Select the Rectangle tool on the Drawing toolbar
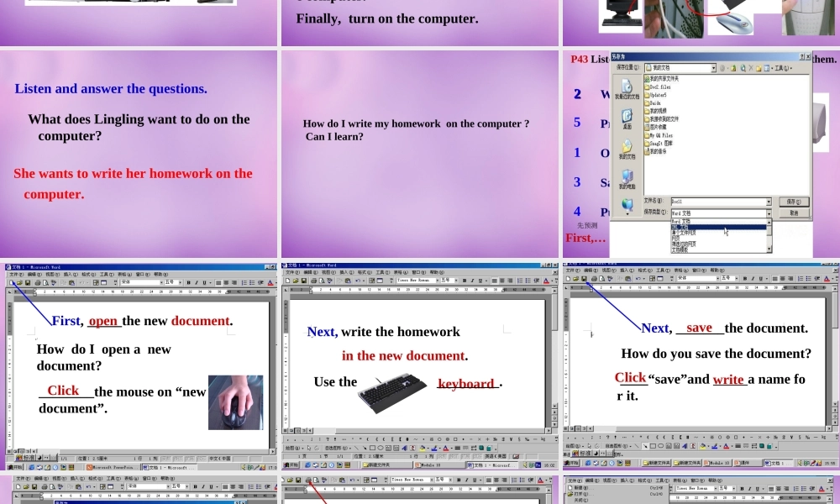 pyautogui.click(x=371, y=447)
